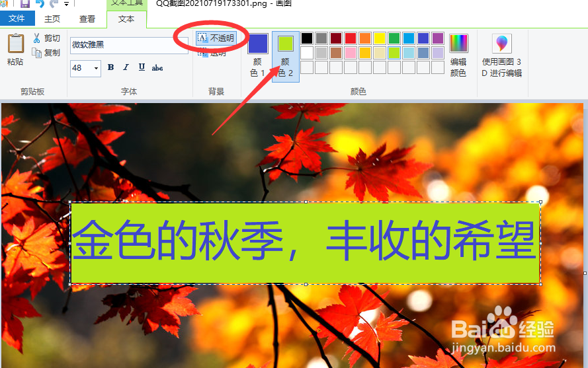The width and height of the screenshot is (588, 368).
Task: Pick the indigo color swatch in palette
Action: 423,38
